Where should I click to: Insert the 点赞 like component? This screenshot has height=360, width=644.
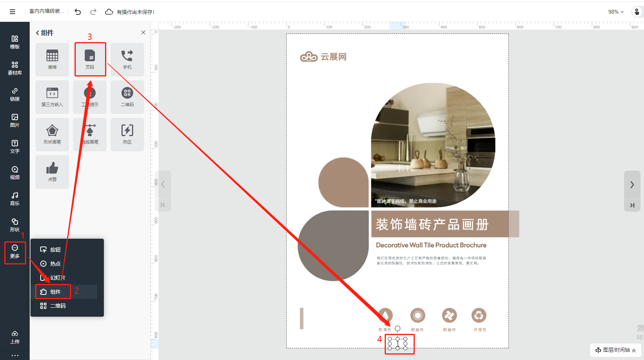pos(52,172)
